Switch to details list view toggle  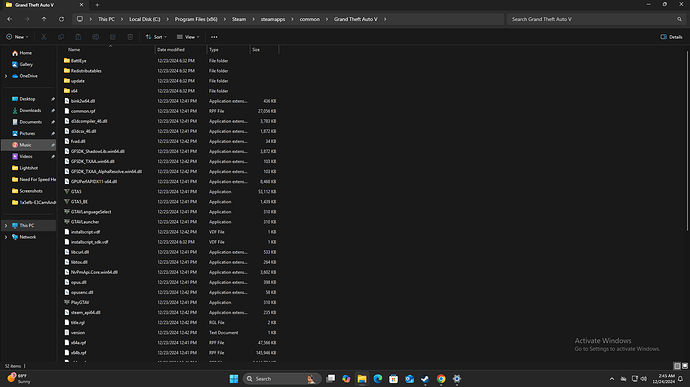[677, 366]
